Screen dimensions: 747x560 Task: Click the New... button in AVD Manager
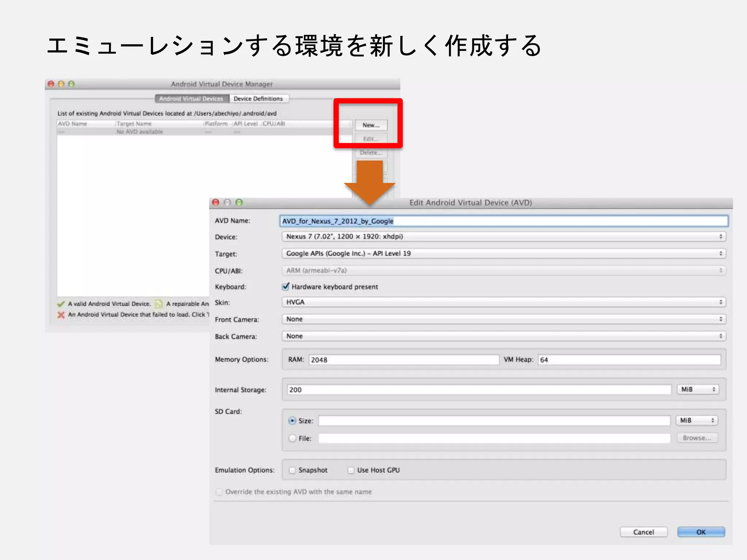(371, 125)
